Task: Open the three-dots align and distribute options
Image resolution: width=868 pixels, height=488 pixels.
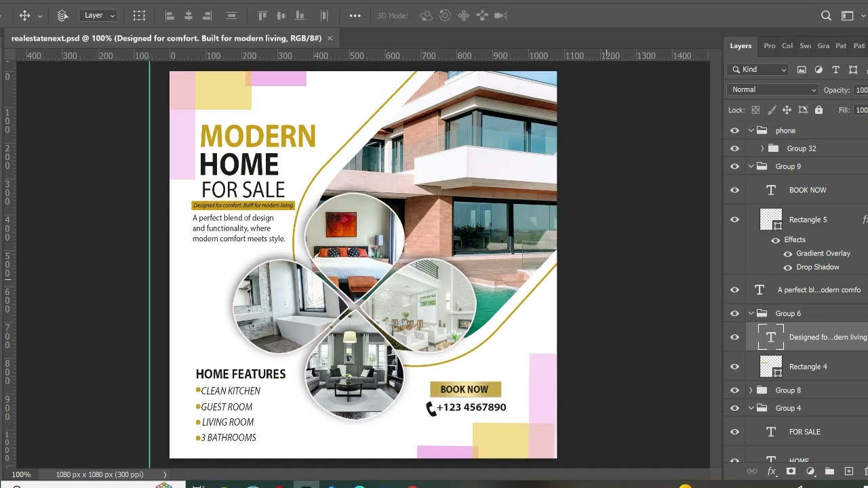Action: (x=355, y=15)
